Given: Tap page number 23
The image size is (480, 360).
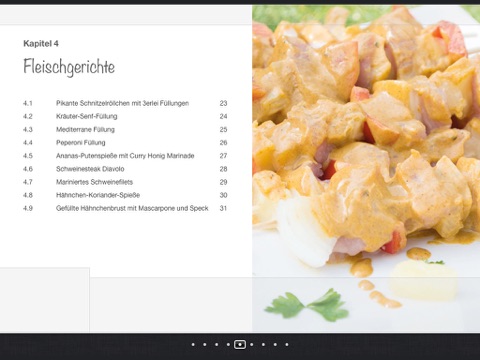Looking at the screenshot, I should [223, 103].
